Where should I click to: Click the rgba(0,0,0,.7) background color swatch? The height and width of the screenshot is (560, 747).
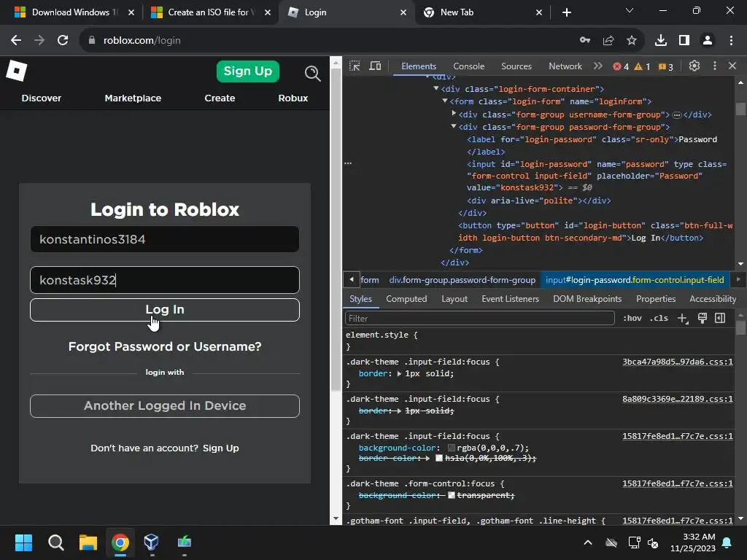(451, 448)
